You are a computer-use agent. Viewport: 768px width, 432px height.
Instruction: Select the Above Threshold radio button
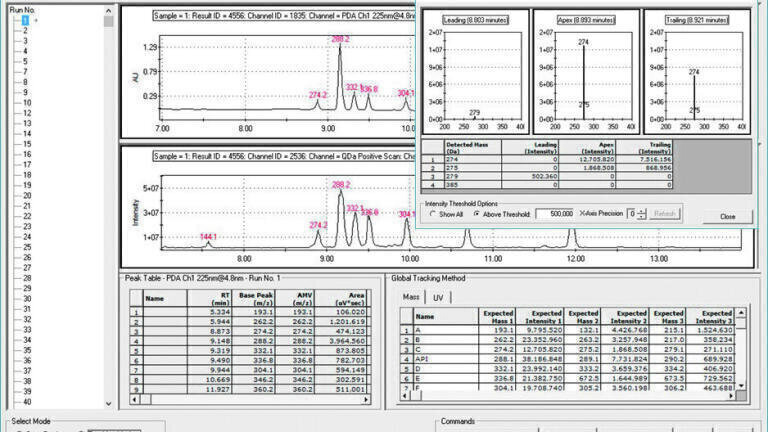point(476,214)
